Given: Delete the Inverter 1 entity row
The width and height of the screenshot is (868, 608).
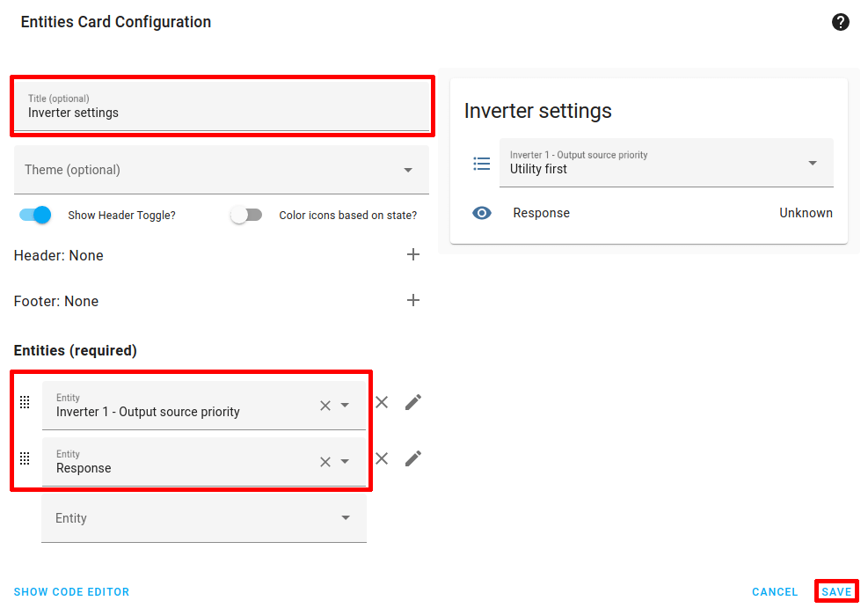Looking at the screenshot, I should click(382, 402).
